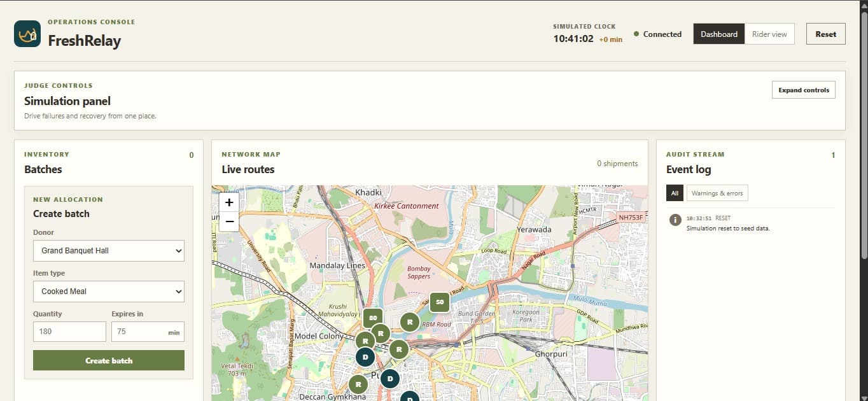Filter log by Warnings & errors
This screenshot has width=868, height=401.
[717, 193]
